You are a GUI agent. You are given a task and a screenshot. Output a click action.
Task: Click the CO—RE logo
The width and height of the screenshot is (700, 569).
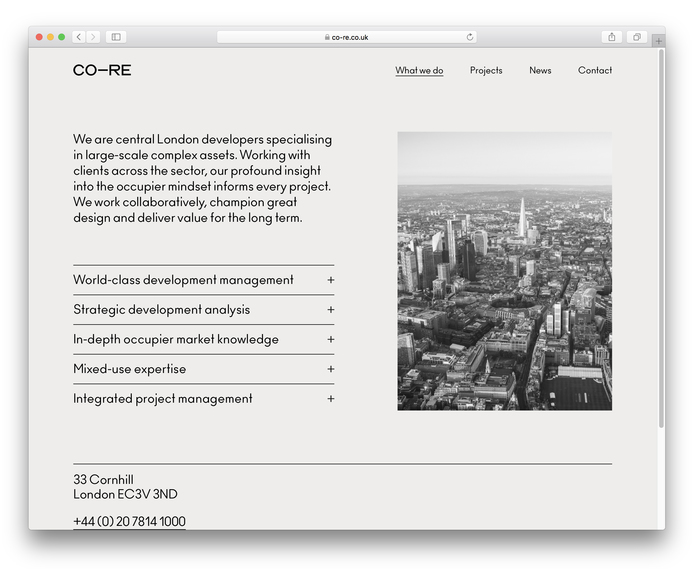pyautogui.click(x=102, y=70)
